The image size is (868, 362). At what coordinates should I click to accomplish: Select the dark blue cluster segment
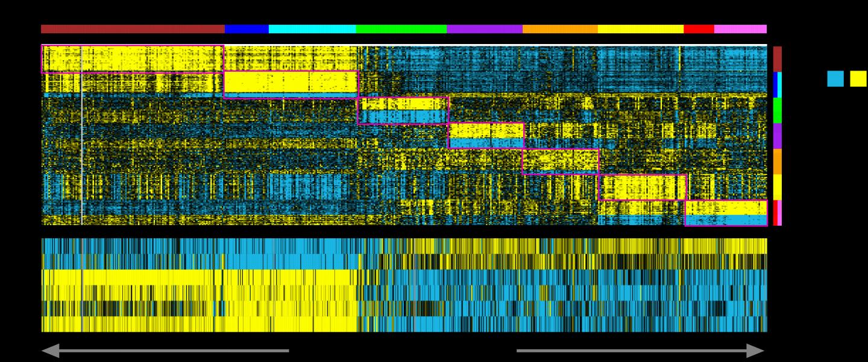(x=244, y=27)
